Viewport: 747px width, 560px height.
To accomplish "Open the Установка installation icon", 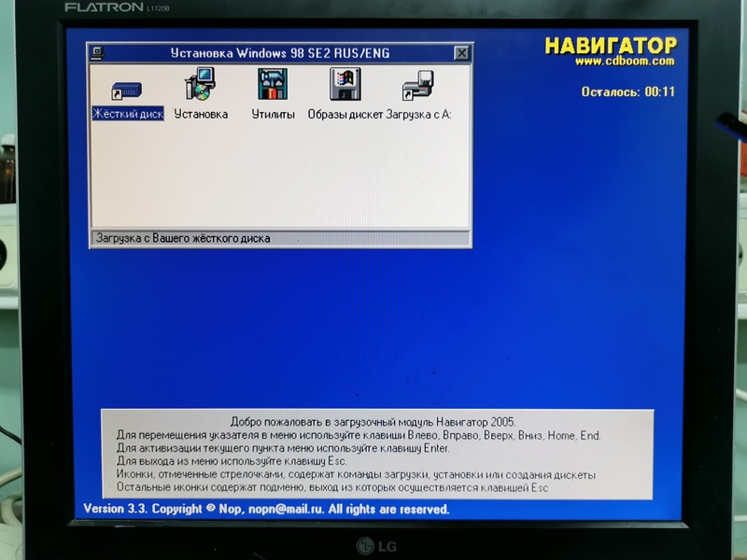I will pyautogui.click(x=200, y=84).
